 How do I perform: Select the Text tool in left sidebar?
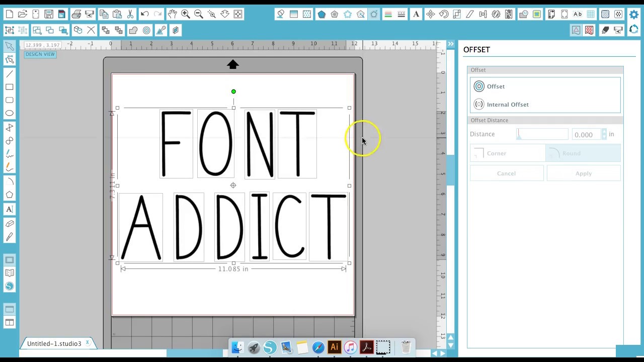10,209
